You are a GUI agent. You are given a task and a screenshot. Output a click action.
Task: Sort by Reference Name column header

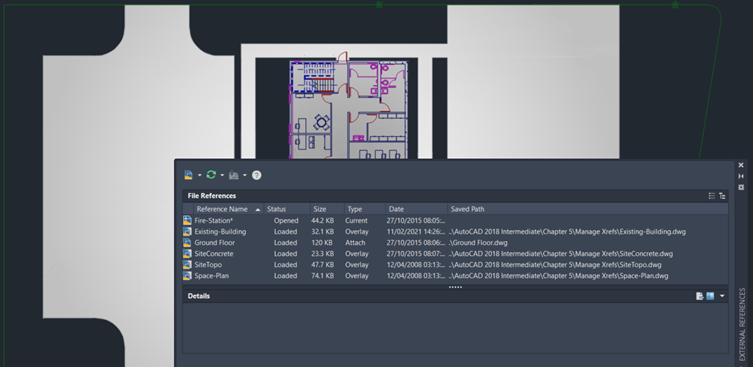pyautogui.click(x=229, y=209)
